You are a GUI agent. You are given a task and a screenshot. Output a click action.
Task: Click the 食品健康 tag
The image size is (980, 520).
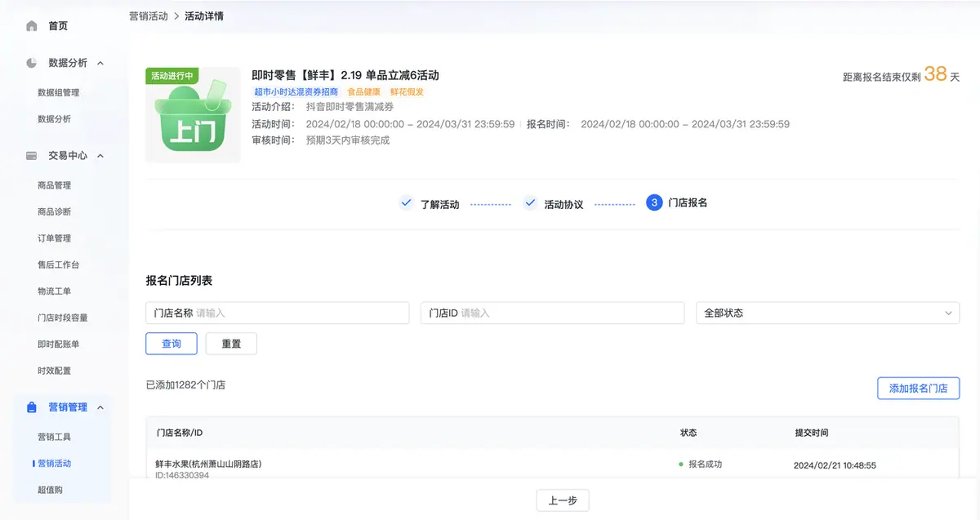(363, 92)
